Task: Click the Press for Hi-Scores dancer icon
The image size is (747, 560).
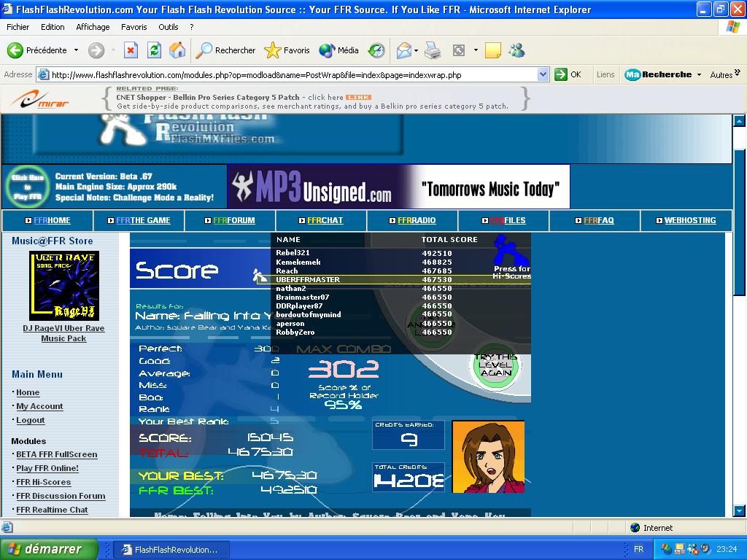Action: tap(511, 257)
